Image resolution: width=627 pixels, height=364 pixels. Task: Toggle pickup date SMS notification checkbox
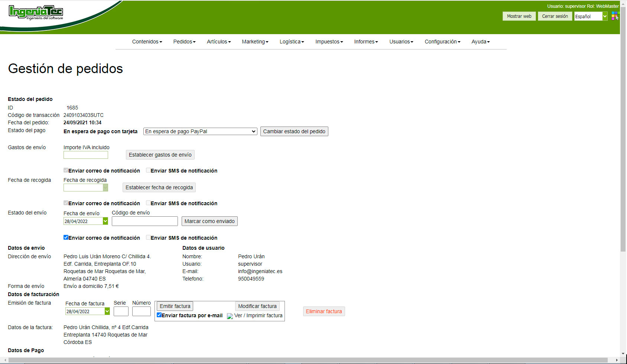[x=148, y=203]
